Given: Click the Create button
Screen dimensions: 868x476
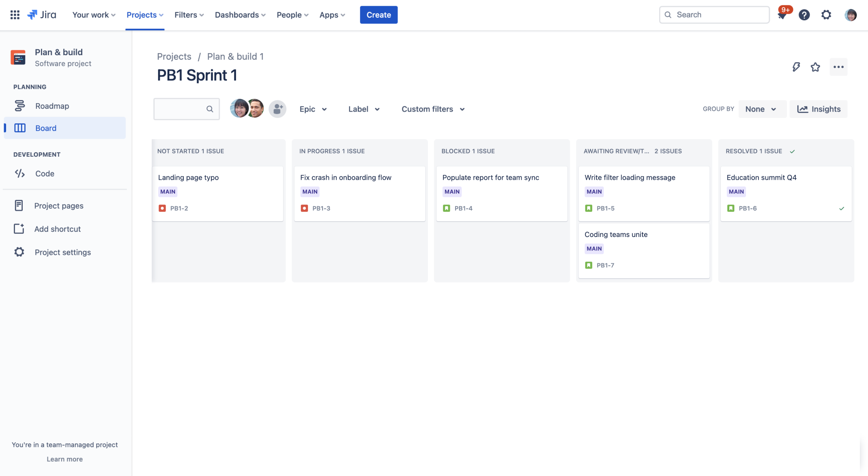Looking at the screenshot, I should (379, 15).
